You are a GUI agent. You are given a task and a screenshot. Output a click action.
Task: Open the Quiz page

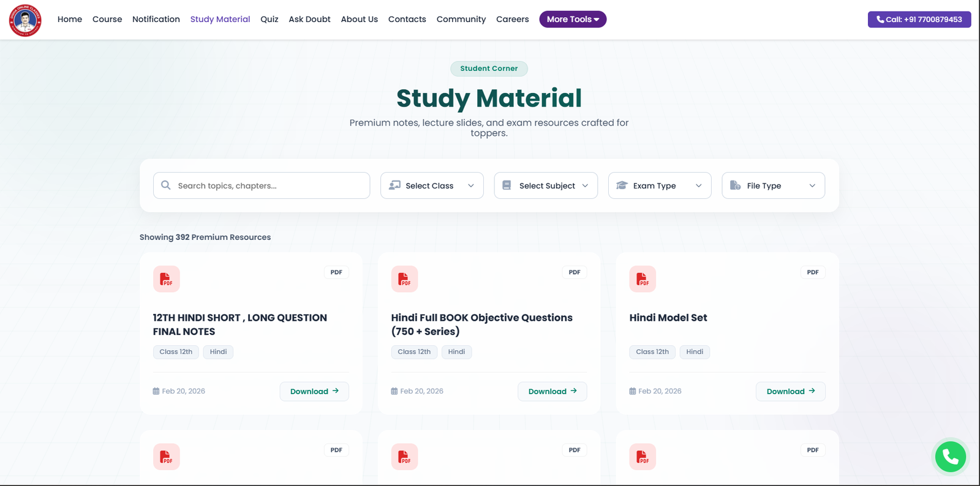[x=269, y=19]
